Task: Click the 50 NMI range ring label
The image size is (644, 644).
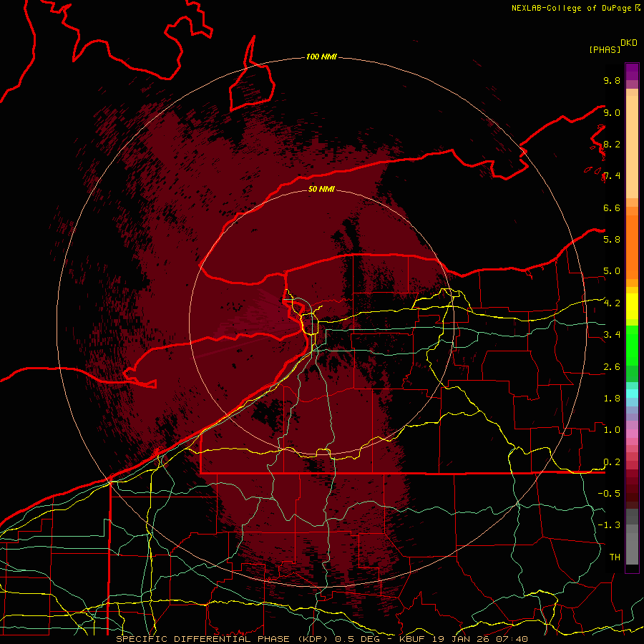Action: tap(321, 189)
